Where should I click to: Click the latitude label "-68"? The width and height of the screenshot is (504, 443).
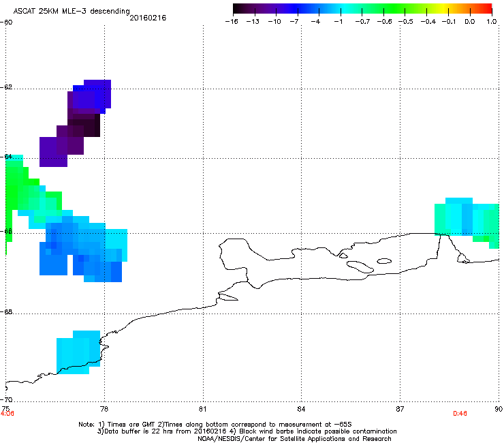click(6, 311)
